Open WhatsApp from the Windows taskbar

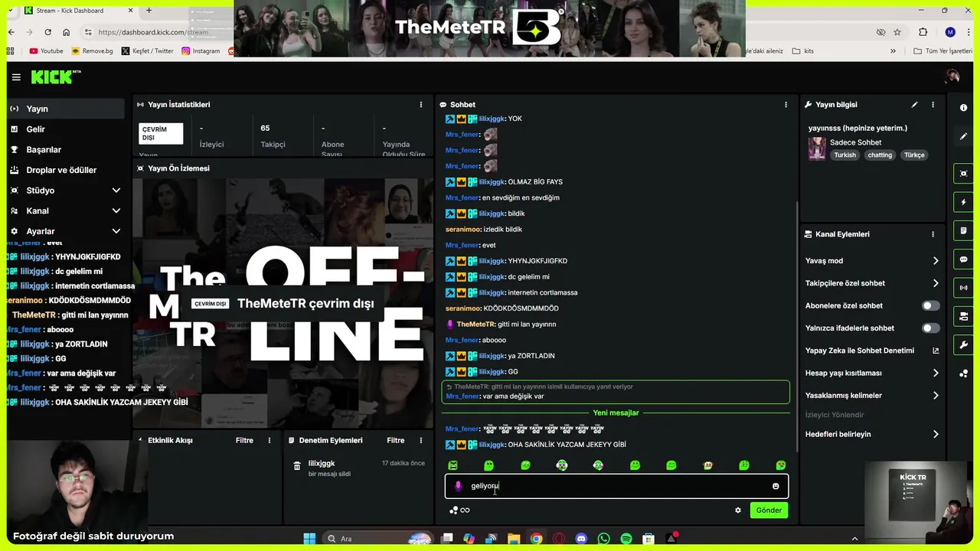pyautogui.click(x=604, y=539)
